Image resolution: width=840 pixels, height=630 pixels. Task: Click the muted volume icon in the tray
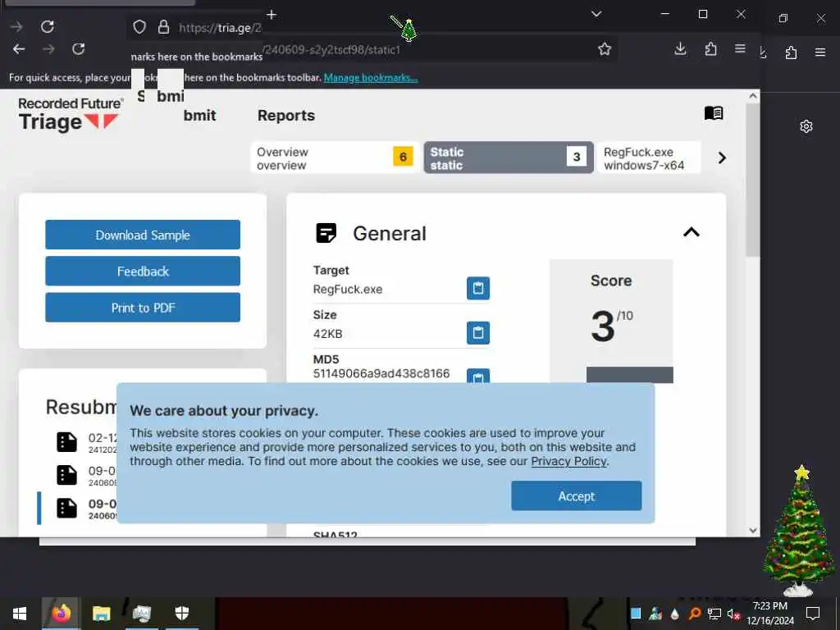733,614
